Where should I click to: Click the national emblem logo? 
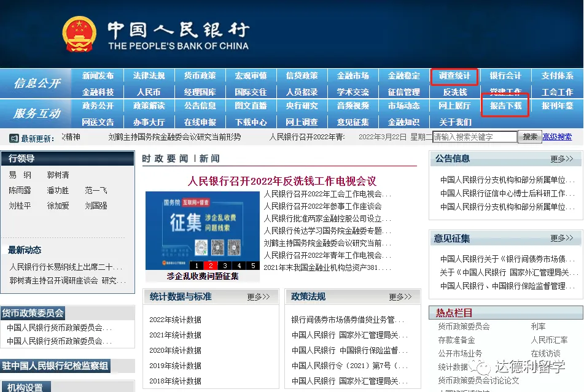tap(79, 34)
